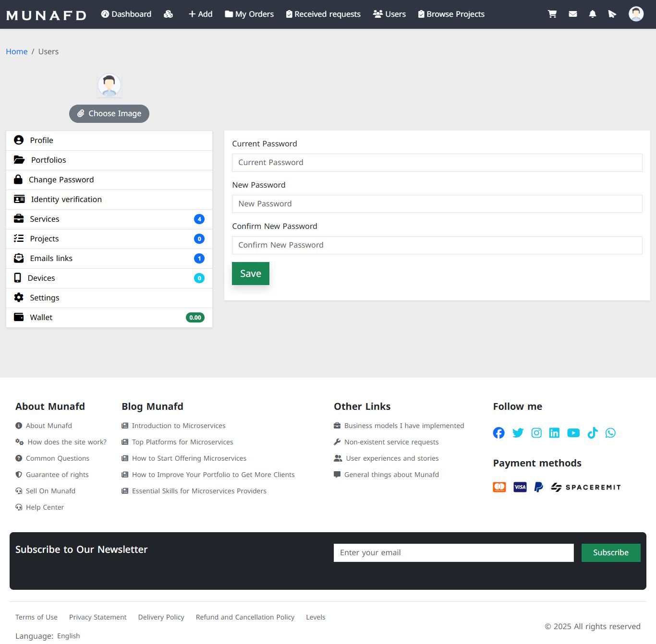Open the Wallet sidebar item
Screen dimensions: 656x644
click(x=109, y=317)
